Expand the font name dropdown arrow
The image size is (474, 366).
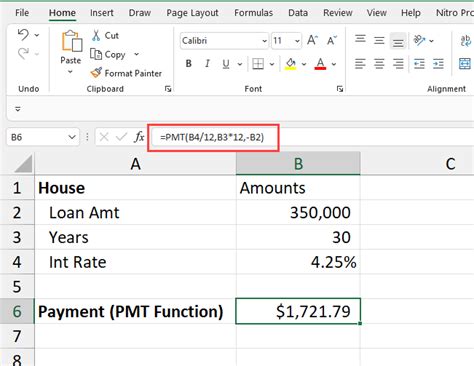pos(264,41)
